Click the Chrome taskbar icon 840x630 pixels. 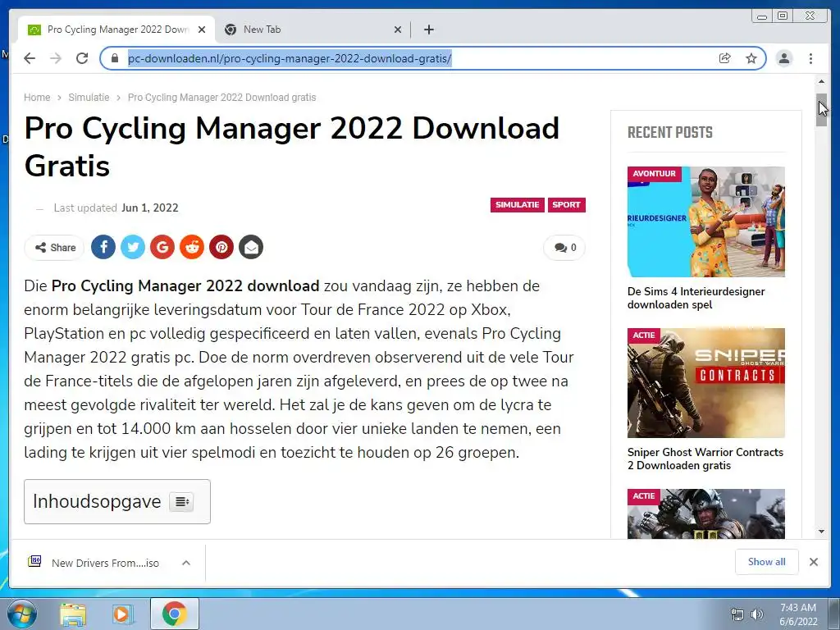(174, 614)
